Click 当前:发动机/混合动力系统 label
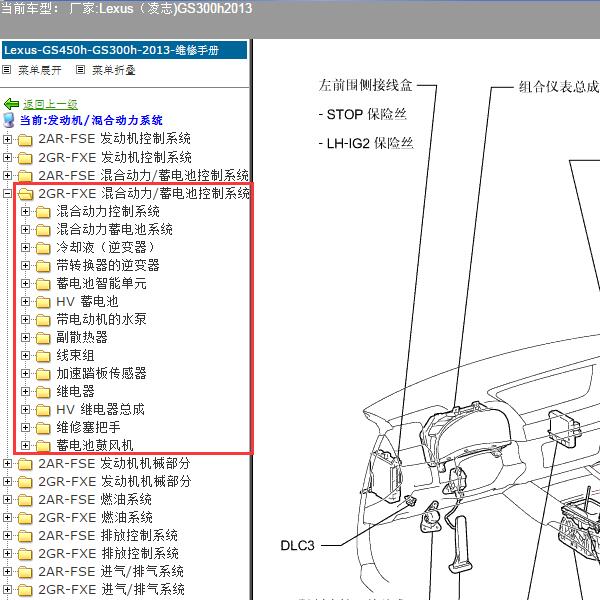The width and height of the screenshot is (600, 600). tap(91, 120)
